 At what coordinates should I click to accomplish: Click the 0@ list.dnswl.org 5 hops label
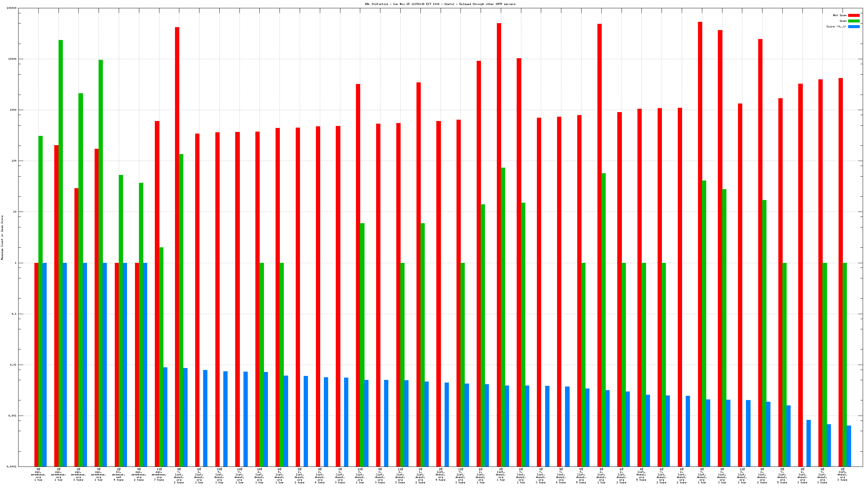pyautogui.click(x=641, y=474)
